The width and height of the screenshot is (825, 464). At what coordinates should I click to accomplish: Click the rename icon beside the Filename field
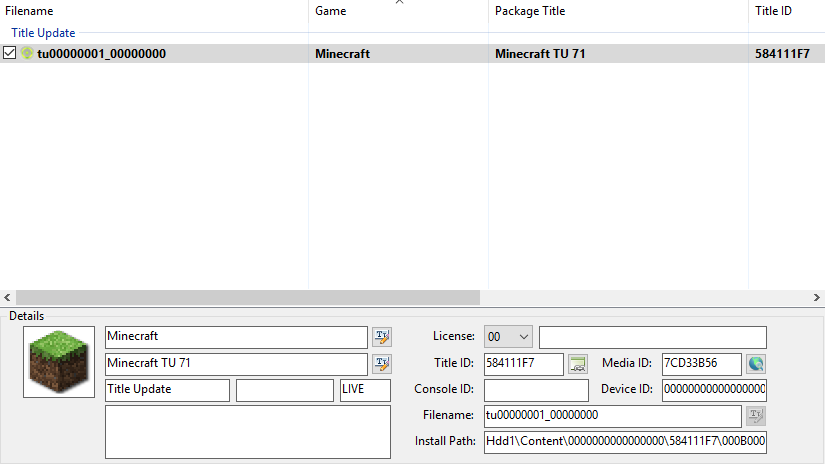coord(755,415)
